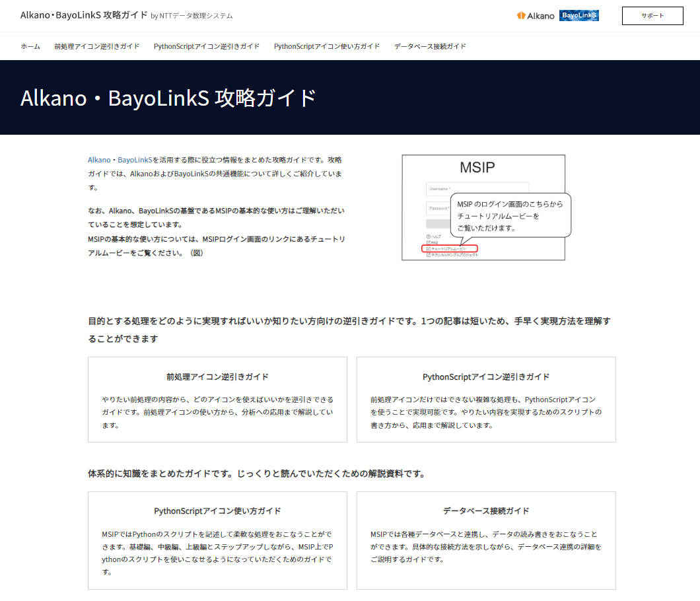This screenshot has width=700, height=601.
Task: Click the MSIP login screen image
Action: click(483, 207)
